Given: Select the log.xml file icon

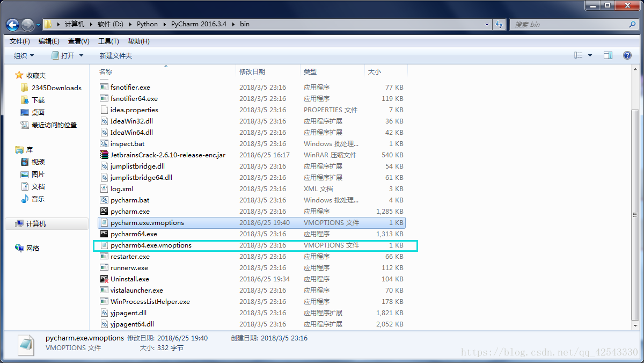Looking at the screenshot, I should click(x=104, y=188).
